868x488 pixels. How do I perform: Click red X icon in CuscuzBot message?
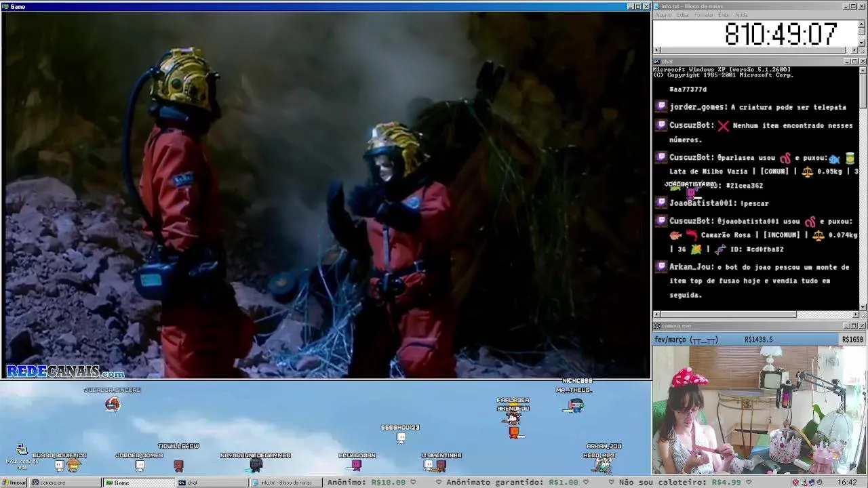[x=724, y=125]
